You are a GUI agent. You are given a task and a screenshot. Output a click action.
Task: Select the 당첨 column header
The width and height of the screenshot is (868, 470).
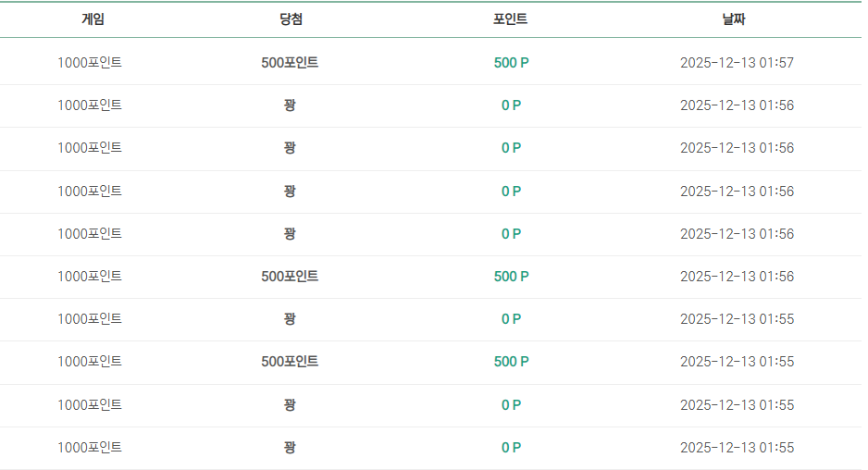coord(291,19)
